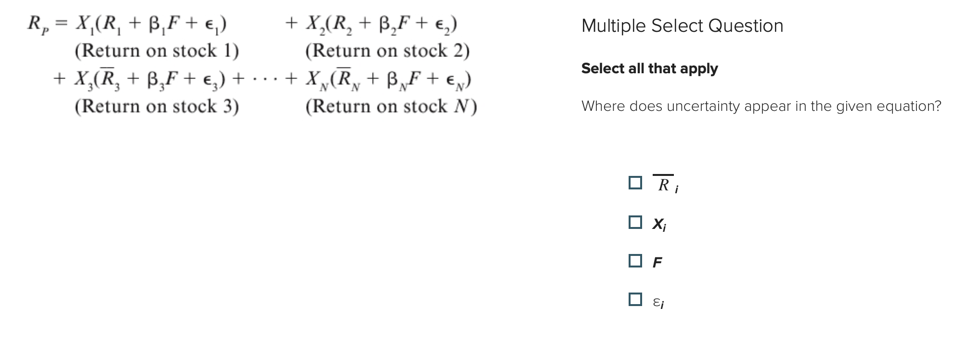Check the F answer checkbox

pos(635,261)
